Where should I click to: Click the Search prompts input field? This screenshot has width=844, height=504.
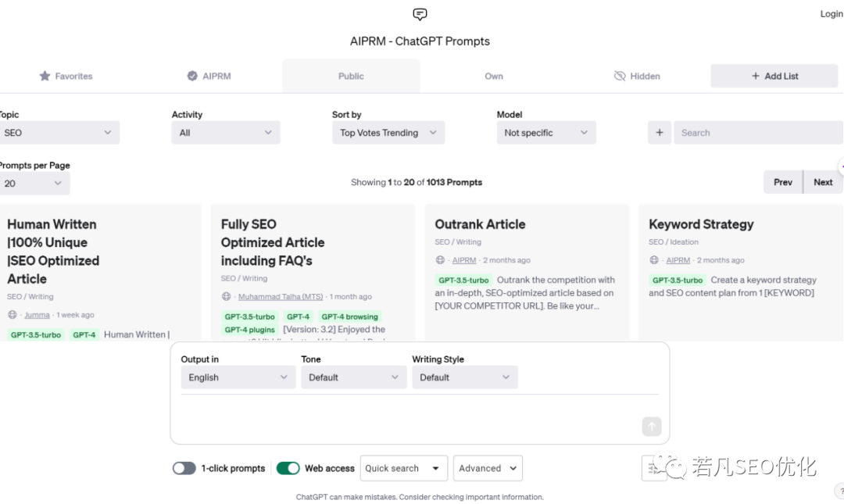point(758,133)
